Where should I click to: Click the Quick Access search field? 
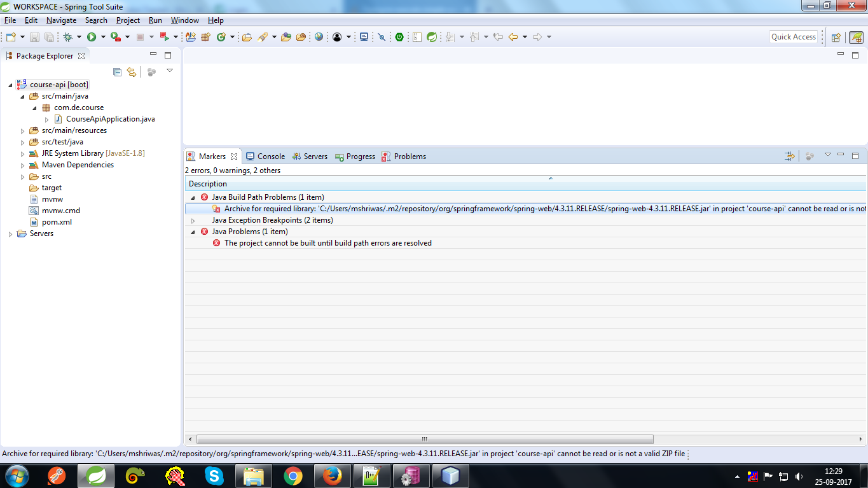coord(794,37)
